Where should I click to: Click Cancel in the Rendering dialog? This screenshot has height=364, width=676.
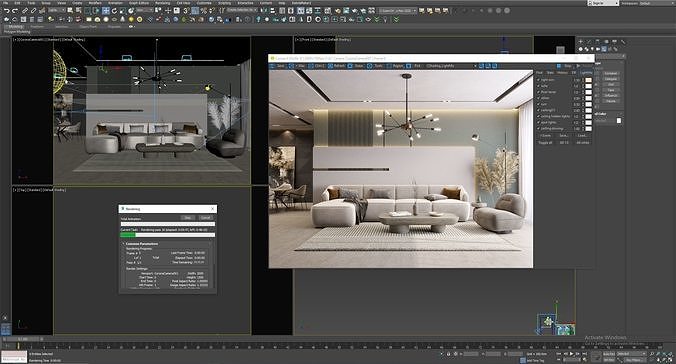pyautogui.click(x=206, y=218)
